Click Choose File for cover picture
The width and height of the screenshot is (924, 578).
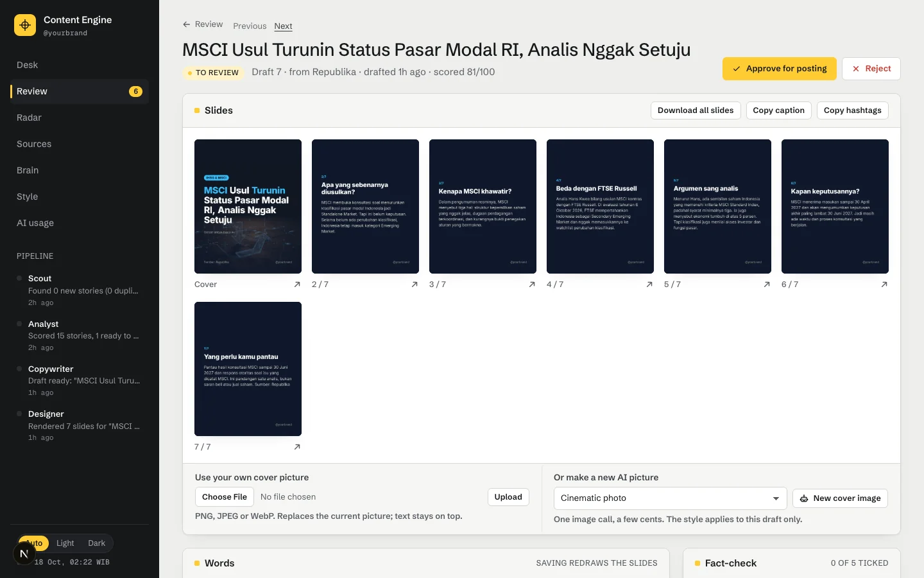pos(225,497)
